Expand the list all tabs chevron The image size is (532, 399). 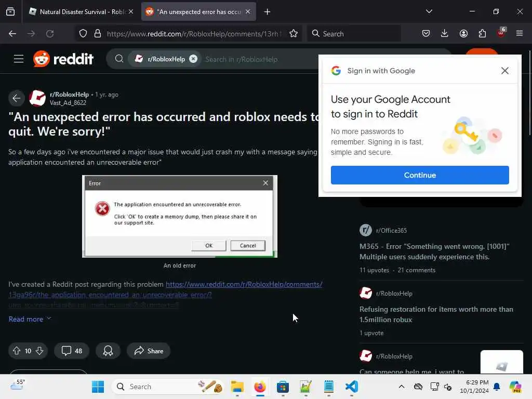click(x=429, y=12)
